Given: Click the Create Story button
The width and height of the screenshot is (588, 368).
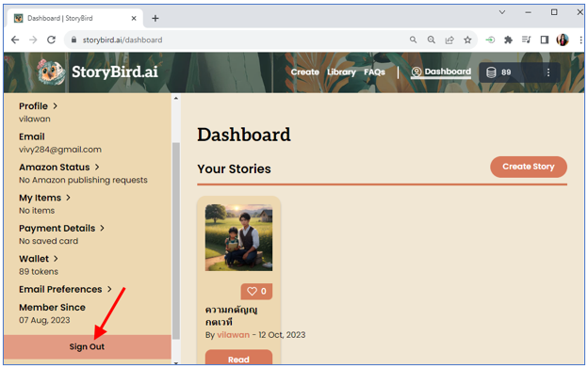Looking at the screenshot, I should click(529, 167).
